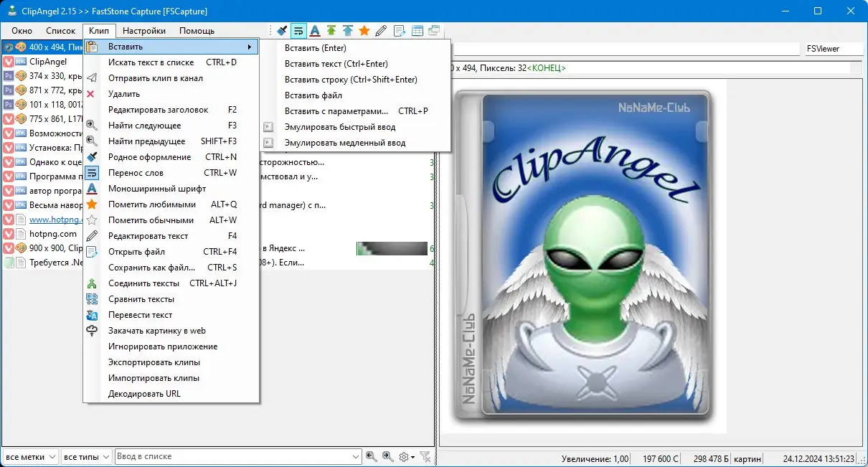Select Декодировать URL
Image resolution: width=868 pixels, height=467 pixels.
click(x=171, y=394)
